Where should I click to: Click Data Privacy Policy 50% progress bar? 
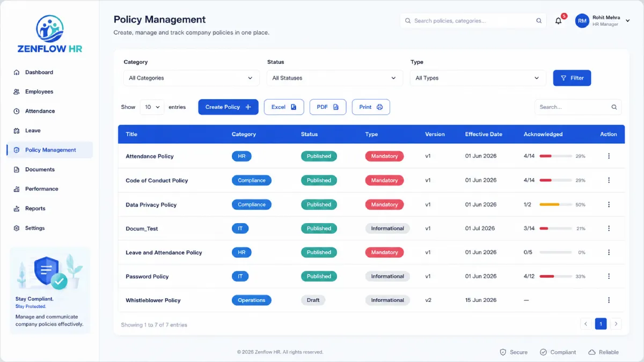pyautogui.click(x=555, y=204)
